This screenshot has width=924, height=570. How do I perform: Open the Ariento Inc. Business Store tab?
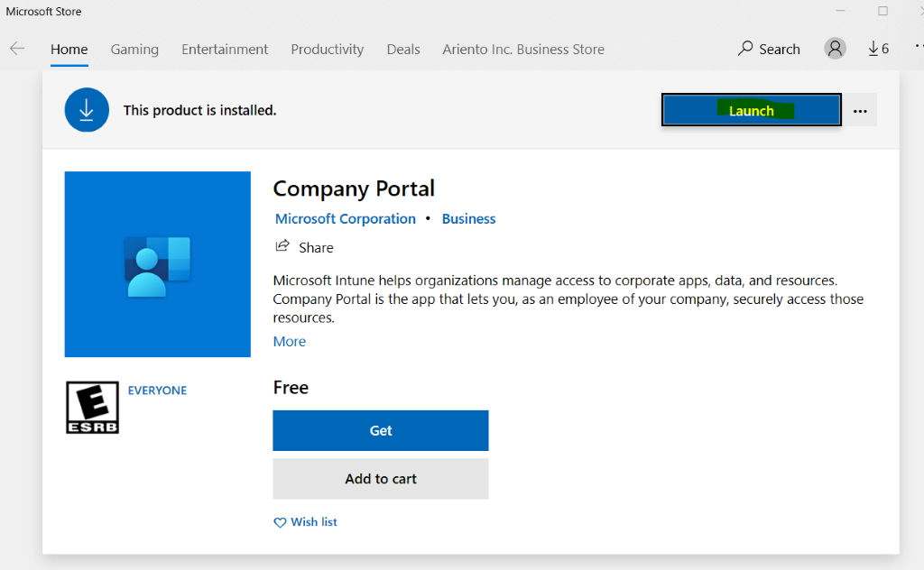coord(523,50)
